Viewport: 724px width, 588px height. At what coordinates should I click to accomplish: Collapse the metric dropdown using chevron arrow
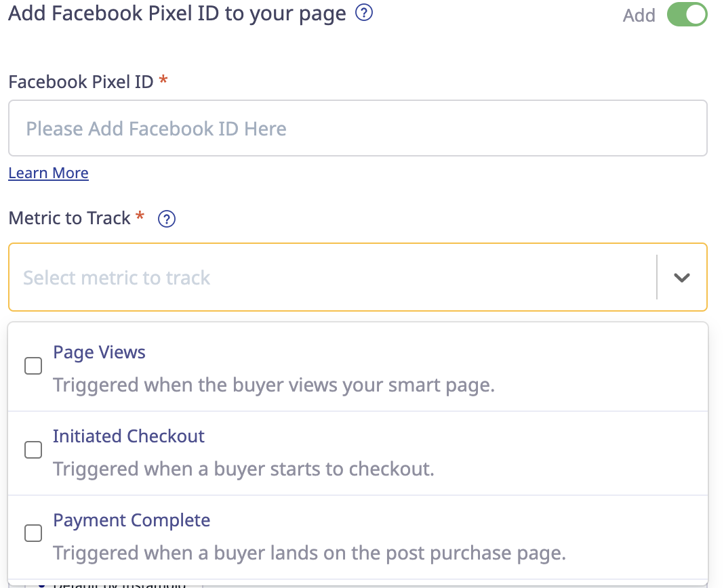tap(681, 277)
